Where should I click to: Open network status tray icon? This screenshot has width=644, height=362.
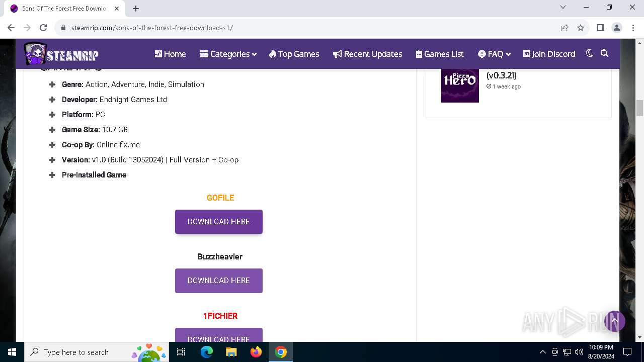[x=567, y=352]
